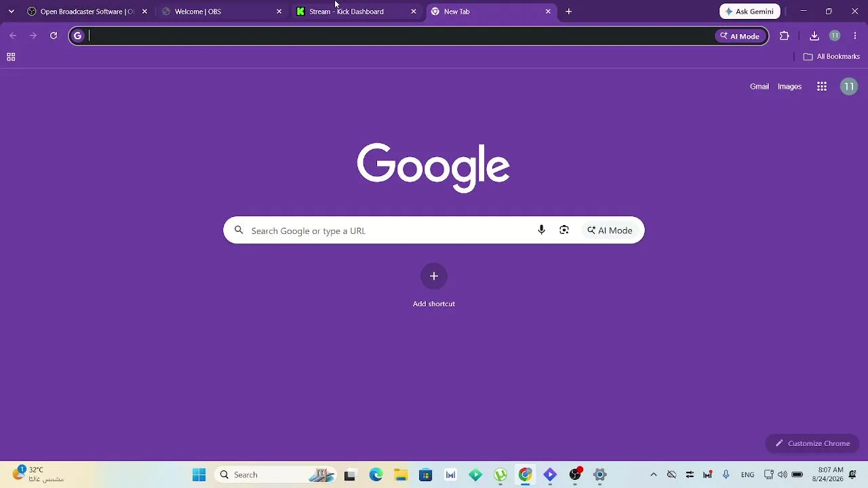This screenshot has height=488, width=868.
Task: Open the Google apps grid
Action: 822,87
